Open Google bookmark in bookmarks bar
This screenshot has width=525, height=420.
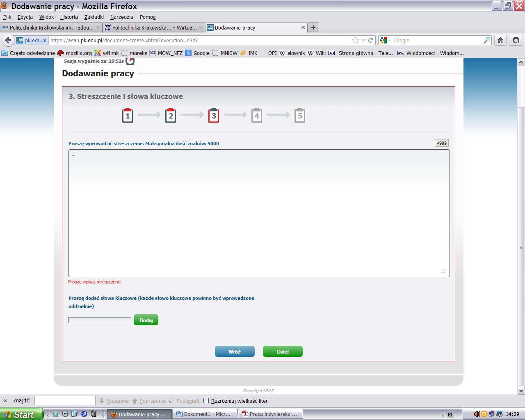coord(197,53)
